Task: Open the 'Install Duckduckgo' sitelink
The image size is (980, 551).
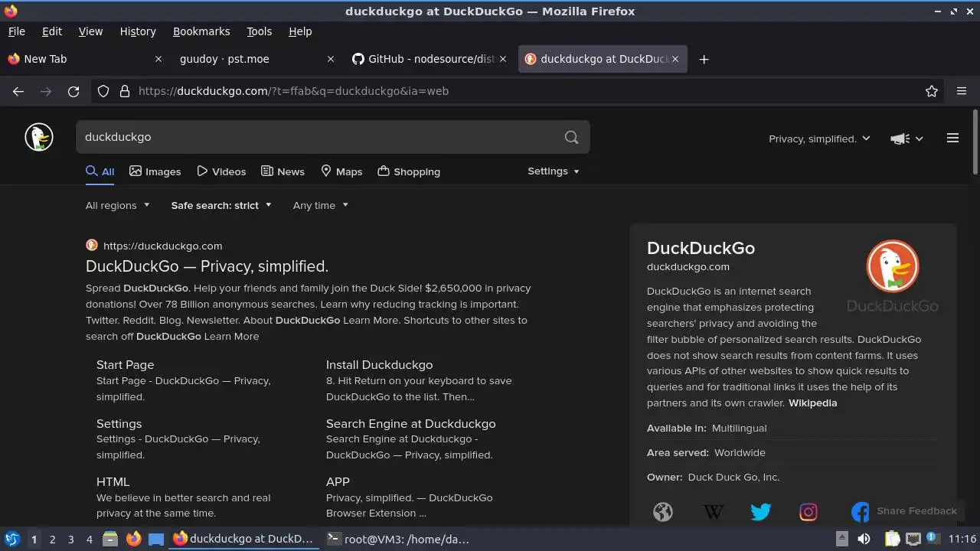Action: tap(379, 365)
